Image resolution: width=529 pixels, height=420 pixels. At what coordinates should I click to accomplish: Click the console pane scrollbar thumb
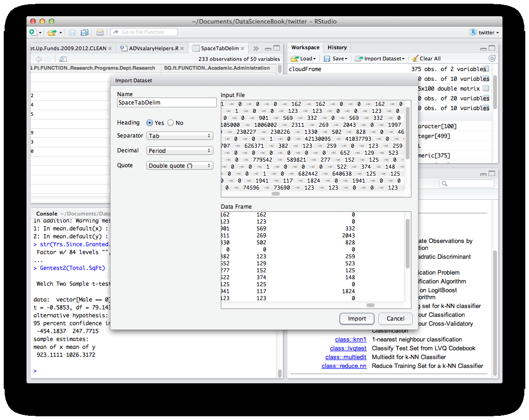point(280,374)
